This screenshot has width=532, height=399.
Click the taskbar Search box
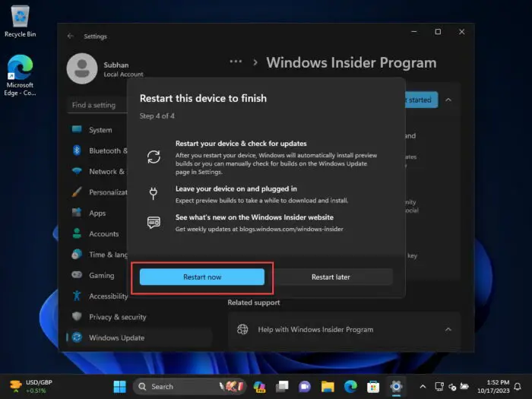coord(189,386)
